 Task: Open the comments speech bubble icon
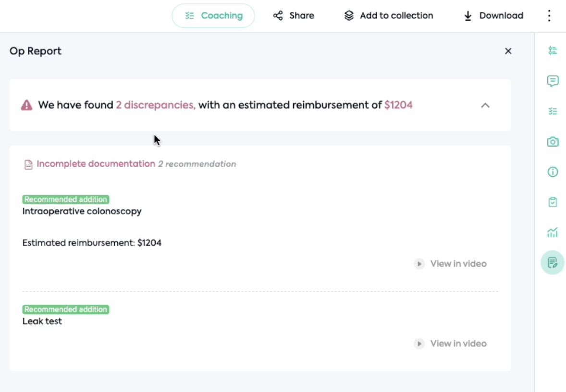pos(553,81)
